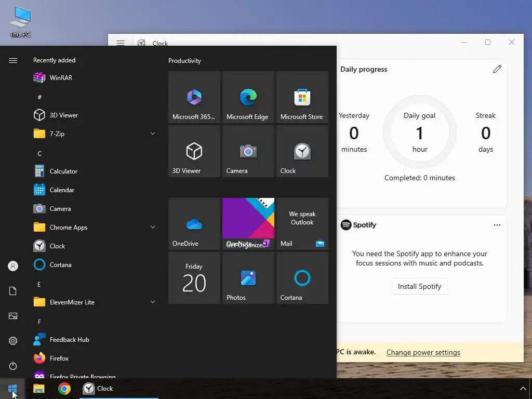Jump to the # letter index
532x399 pixels.
click(39, 97)
